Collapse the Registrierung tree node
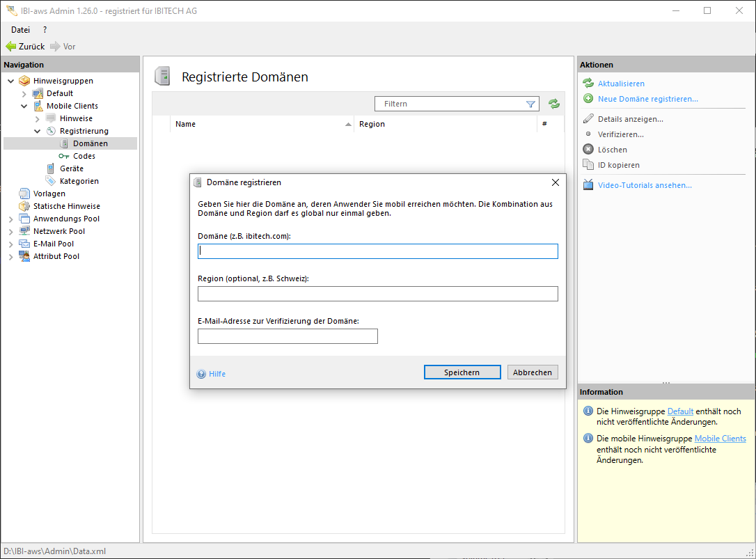756x559 pixels. [38, 131]
